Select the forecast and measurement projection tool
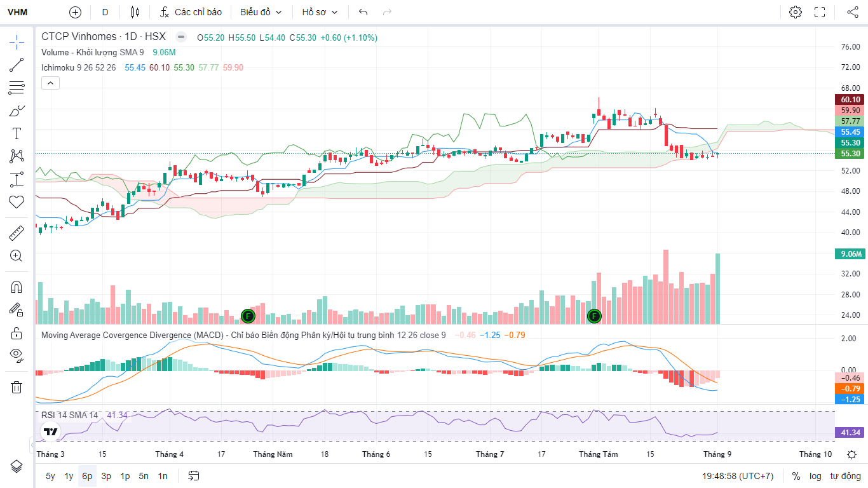The width and height of the screenshot is (868, 488). [x=17, y=179]
